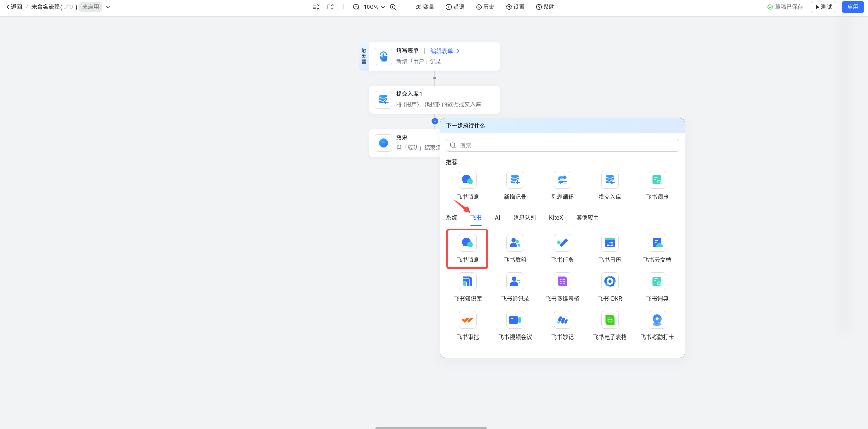Open the 历史 versions
Image resolution: width=868 pixels, height=429 pixels.
point(485,7)
